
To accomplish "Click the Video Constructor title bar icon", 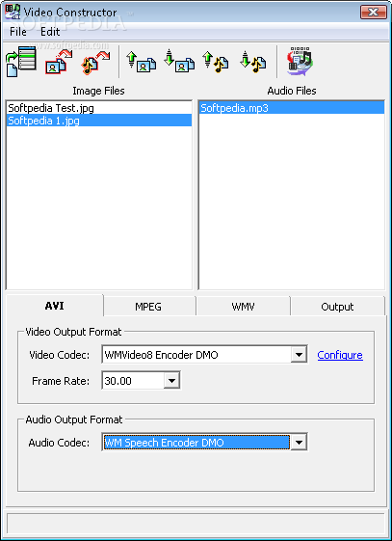I will click(13, 13).
